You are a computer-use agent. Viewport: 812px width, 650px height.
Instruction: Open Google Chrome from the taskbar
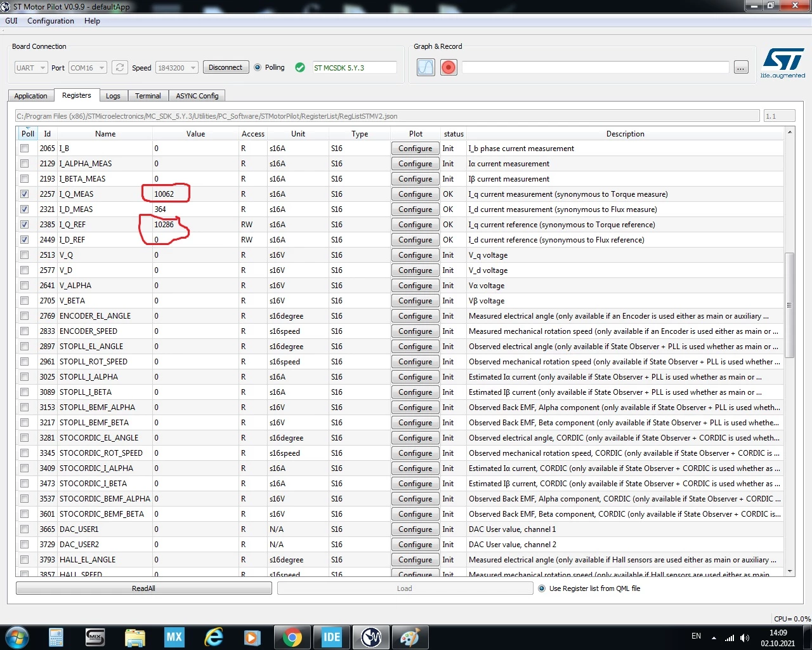pyautogui.click(x=292, y=637)
